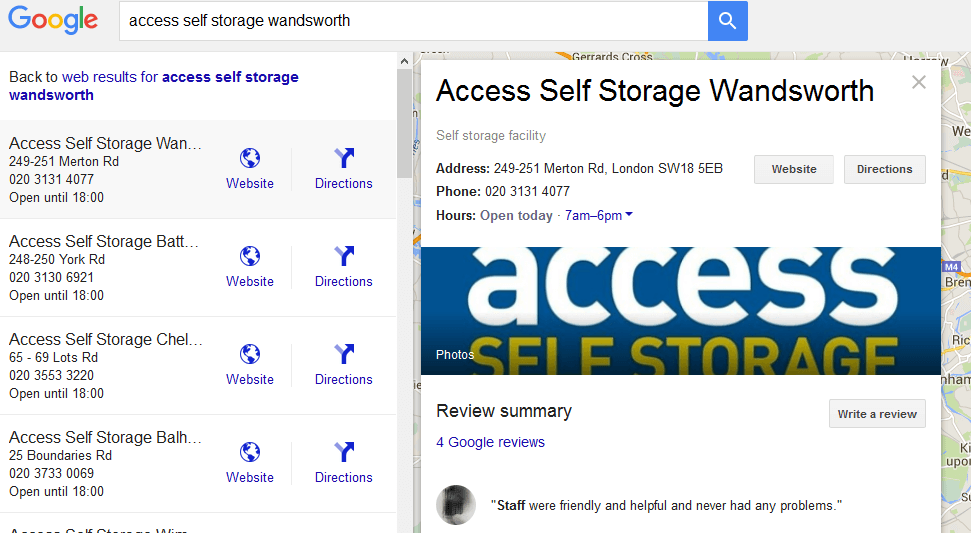
Task: Click the Google logo
Action: click(x=54, y=21)
